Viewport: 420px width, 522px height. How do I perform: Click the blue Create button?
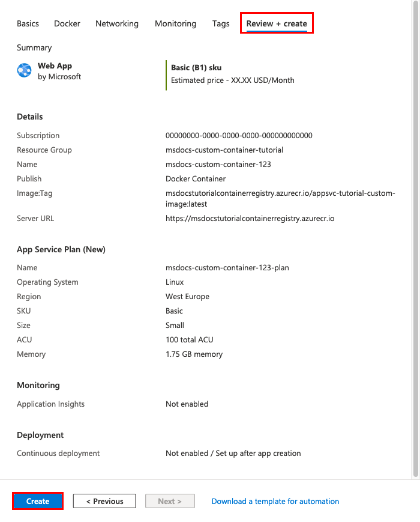38,501
